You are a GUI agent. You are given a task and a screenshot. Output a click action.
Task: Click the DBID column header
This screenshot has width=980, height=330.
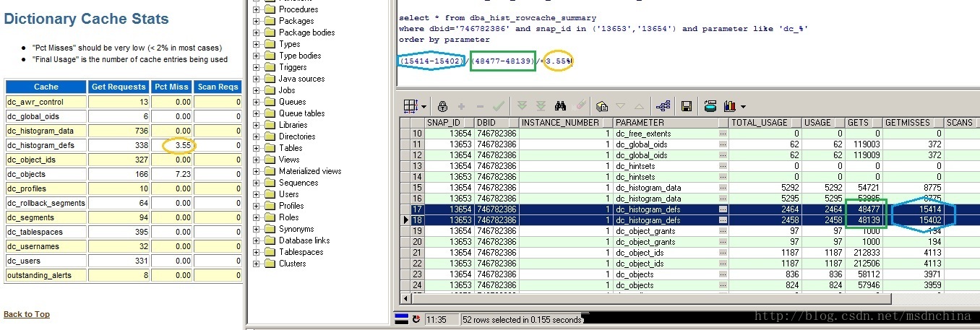click(496, 122)
